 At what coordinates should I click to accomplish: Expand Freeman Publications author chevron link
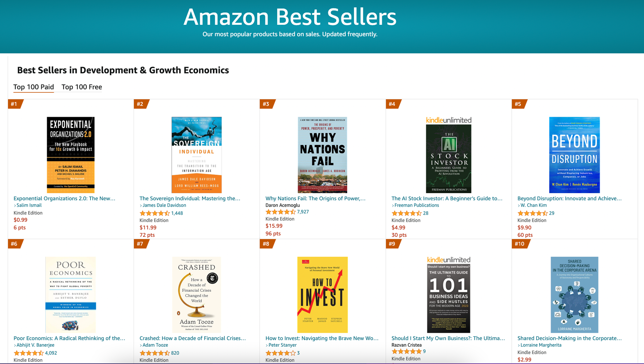[415, 205]
